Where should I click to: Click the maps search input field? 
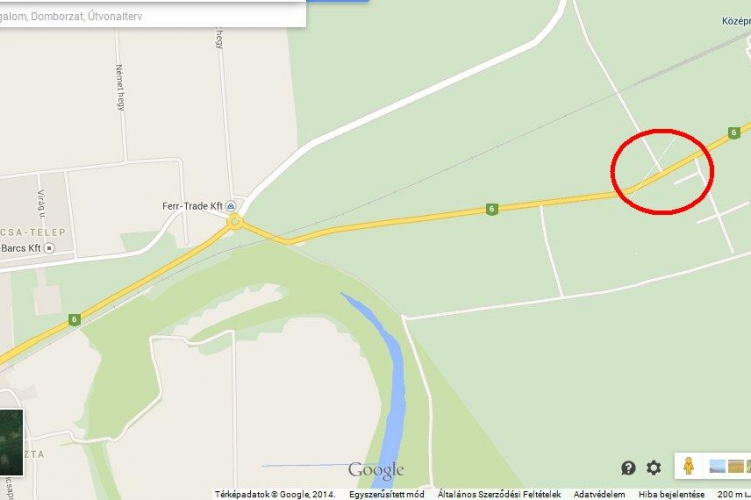(x=151, y=16)
